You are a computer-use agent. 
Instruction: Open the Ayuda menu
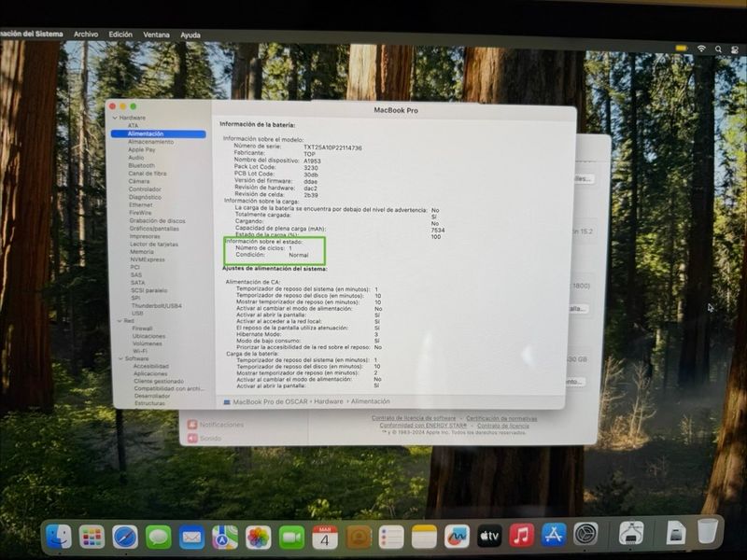[190, 35]
